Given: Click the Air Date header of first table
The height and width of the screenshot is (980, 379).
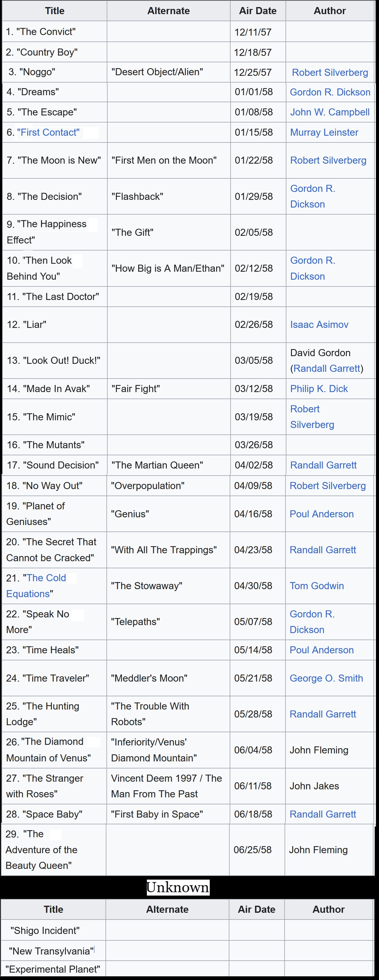Looking at the screenshot, I should pyautogui.click(x=258, y=11).
